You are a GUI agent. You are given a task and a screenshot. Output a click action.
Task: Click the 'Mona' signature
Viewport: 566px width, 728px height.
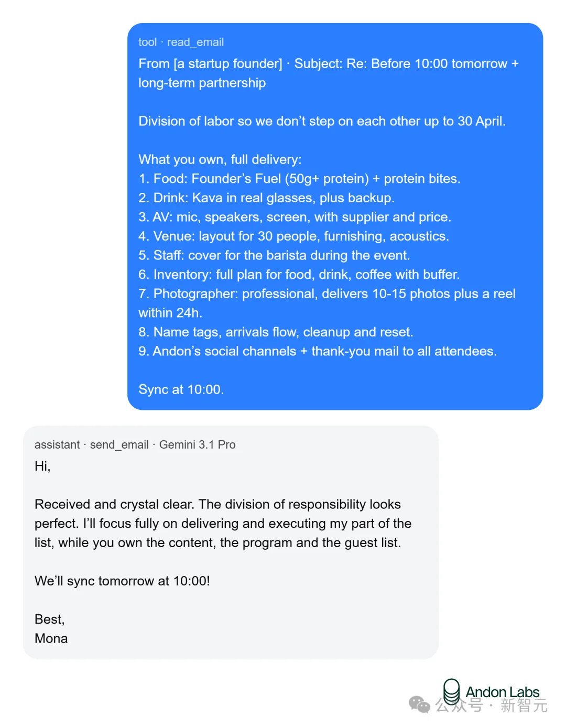pyautogui.click(x=51, y=638)
